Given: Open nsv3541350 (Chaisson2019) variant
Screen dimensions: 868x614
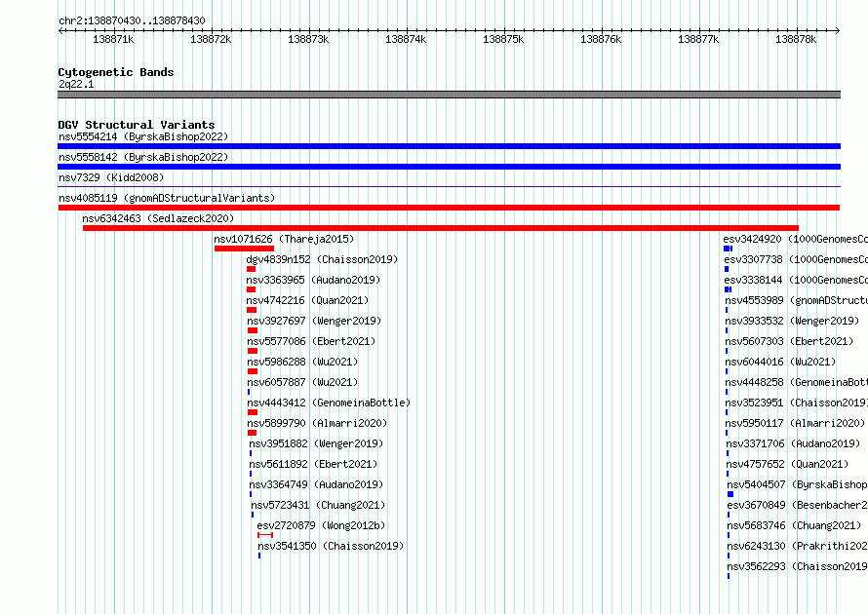Looking at the screenshot, I should coord(331,546).
